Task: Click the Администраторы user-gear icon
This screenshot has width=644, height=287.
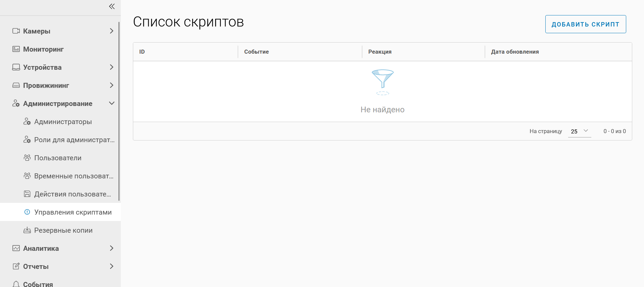Action: (x=27, y=122)
